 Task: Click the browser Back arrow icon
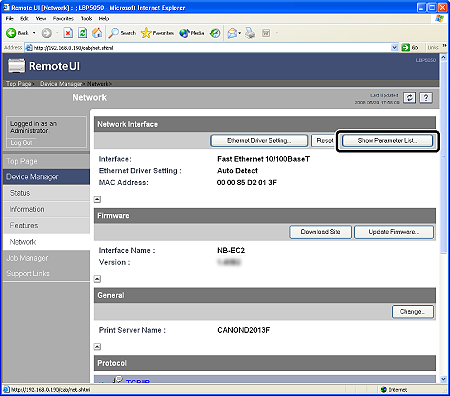pos(11,33)
